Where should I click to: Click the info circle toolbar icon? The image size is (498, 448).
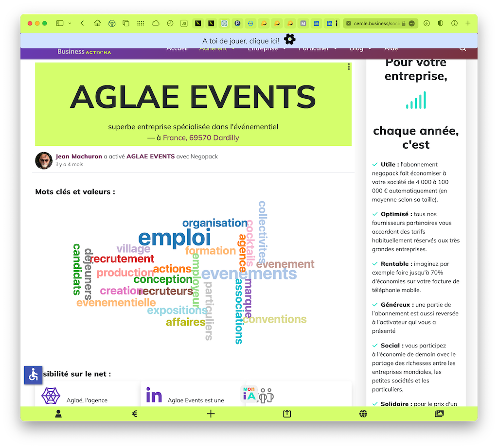(x=455, y=23)
